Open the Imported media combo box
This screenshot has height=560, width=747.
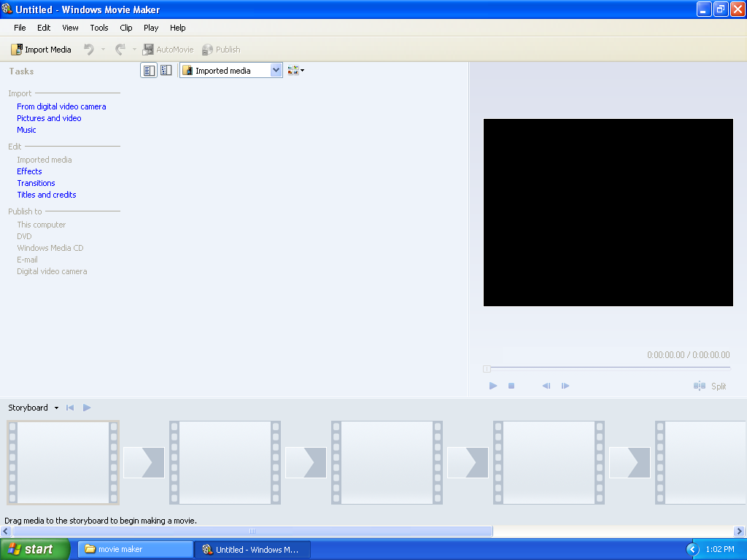coord(231,71)
